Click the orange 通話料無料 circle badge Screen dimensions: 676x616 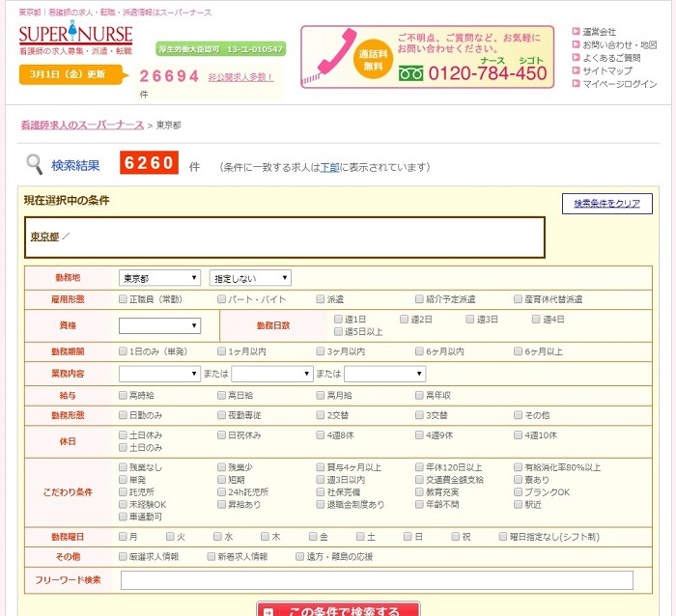point(373,54)
